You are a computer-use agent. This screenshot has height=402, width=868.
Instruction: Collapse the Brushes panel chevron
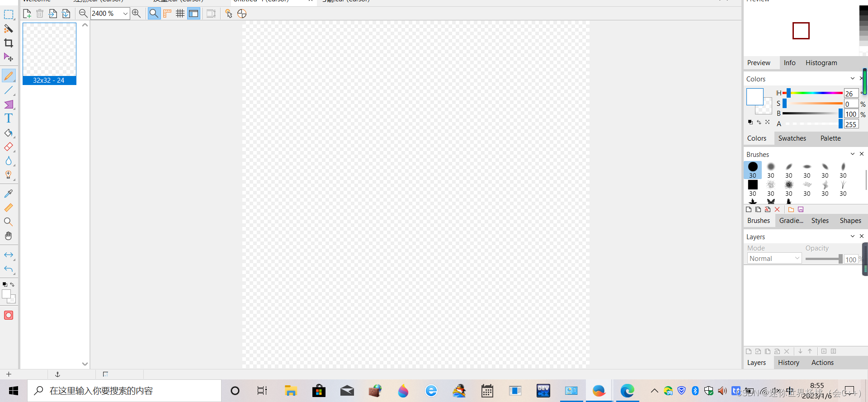click(x=853, y=154)
